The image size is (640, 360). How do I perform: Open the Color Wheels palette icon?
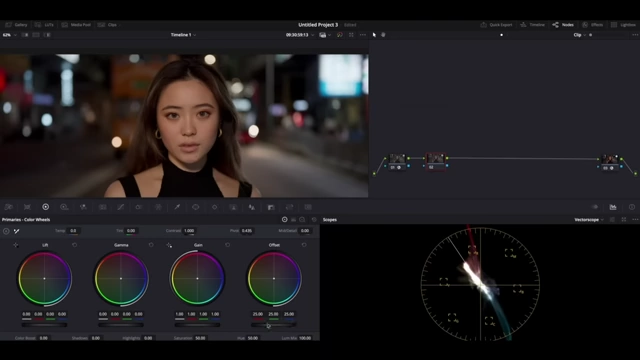click(46, 207)
